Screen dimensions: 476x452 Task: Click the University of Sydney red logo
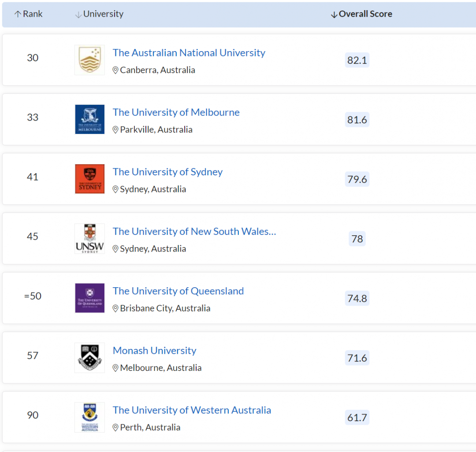(x=89, y=179)
